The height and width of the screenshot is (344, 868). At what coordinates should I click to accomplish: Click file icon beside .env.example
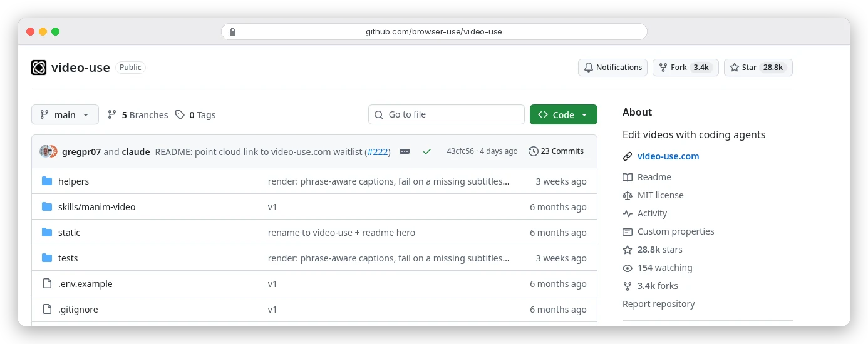tap(47, 284)
